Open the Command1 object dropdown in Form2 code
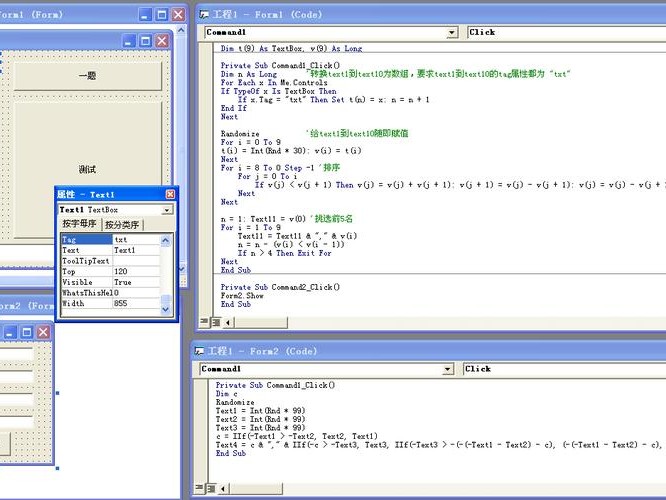The image size is (666, 500). tap(447, 369)
